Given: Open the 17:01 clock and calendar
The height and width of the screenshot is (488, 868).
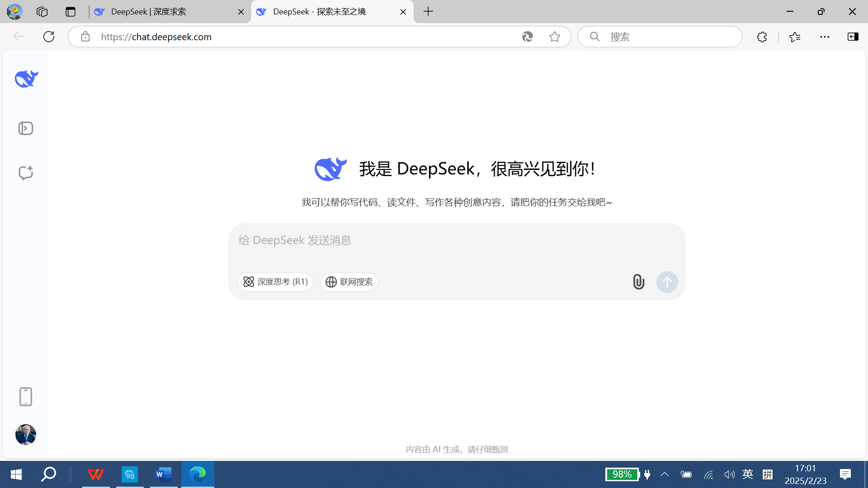Looking at the screenshot, I should [x=806, y=474].
